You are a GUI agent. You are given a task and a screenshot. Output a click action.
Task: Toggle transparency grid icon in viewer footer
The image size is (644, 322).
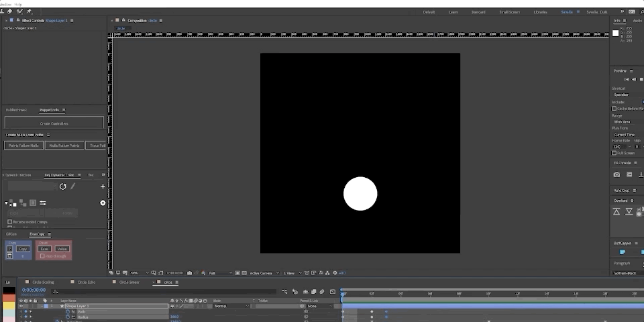click(x=244, y=273)
